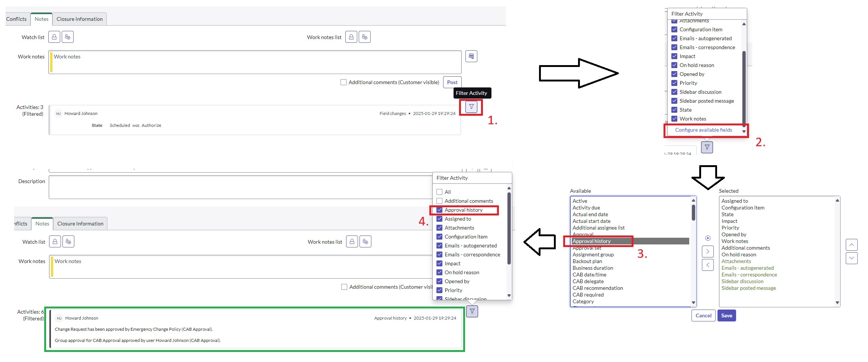Move a selected field up with the chevron

(852, 244)
